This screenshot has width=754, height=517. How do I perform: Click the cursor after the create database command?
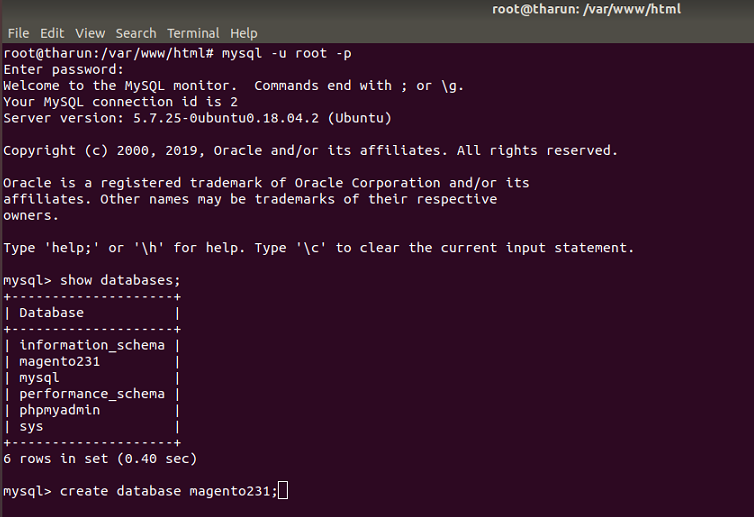click(x=283, y=490)
